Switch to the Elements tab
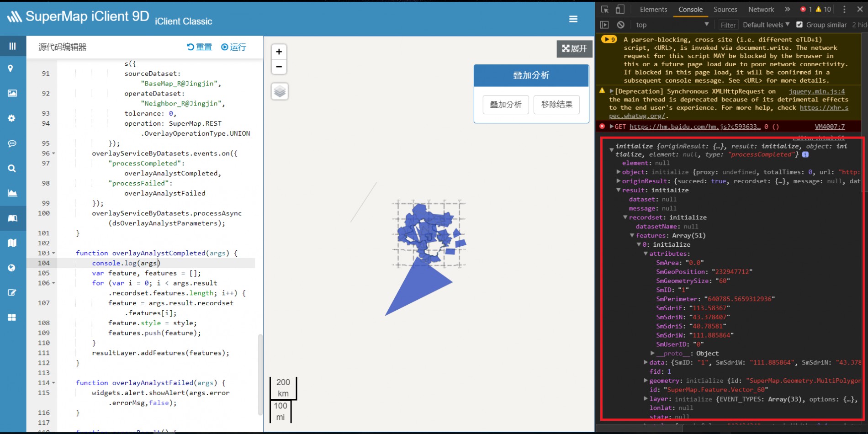Screen dimensions: 868x434 coord(653,9)
